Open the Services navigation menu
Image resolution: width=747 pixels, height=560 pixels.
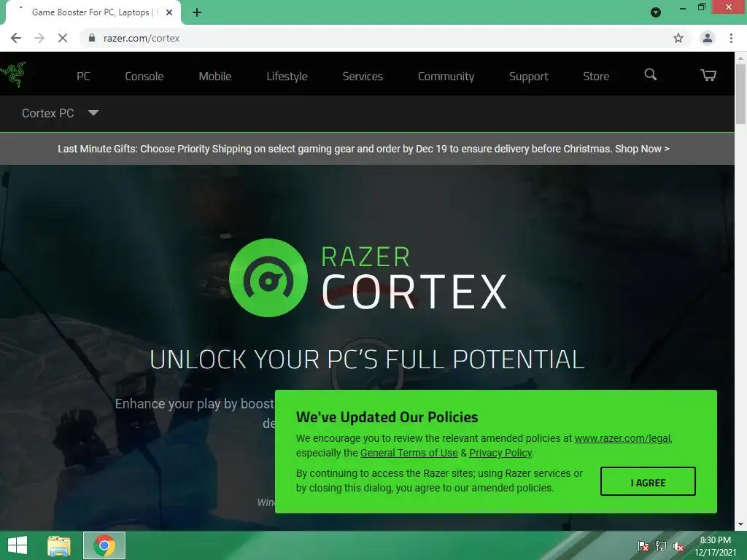point(363,76)
